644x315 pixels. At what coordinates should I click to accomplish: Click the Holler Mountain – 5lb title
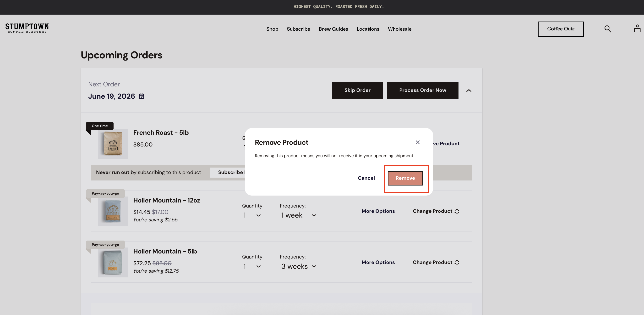[165, 251]
